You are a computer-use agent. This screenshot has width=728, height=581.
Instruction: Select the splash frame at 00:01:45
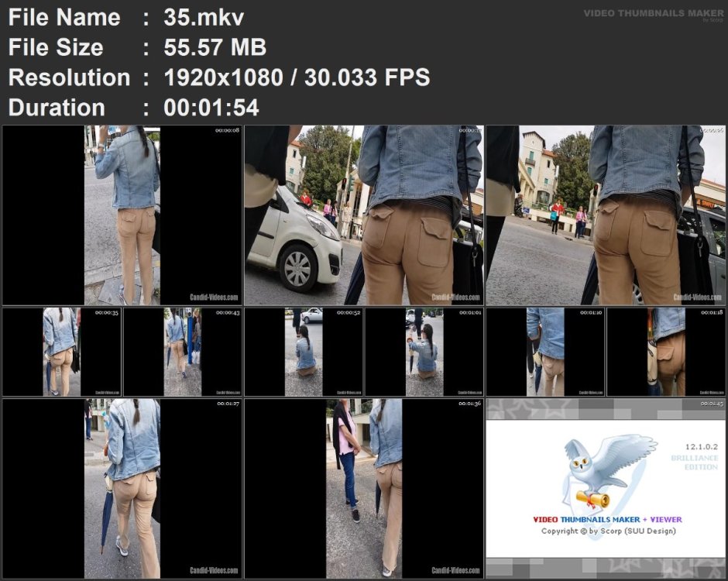[x=606, y=488]
